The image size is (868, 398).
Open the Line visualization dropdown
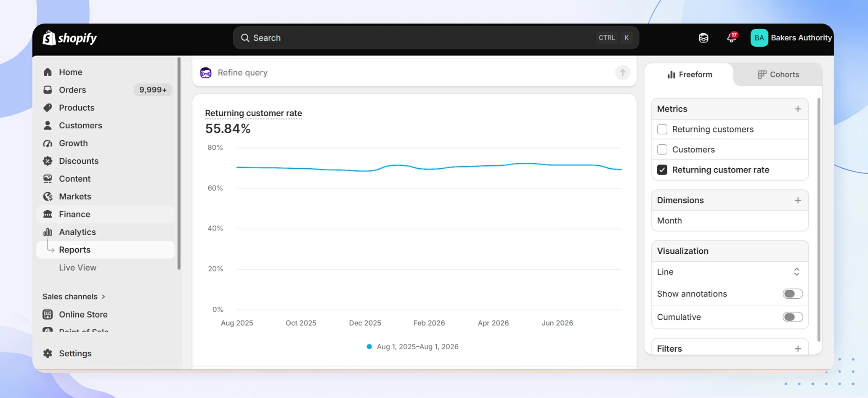pyautogui.click(x=730, y=272)
